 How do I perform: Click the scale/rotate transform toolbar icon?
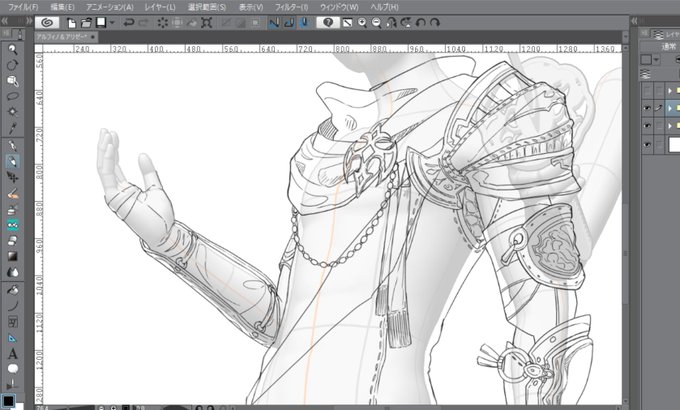[x=206, y=23]
